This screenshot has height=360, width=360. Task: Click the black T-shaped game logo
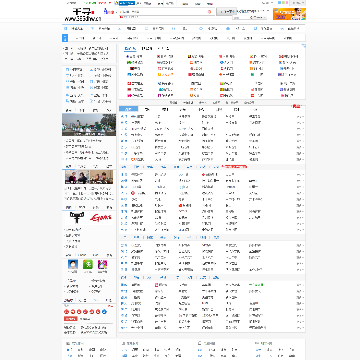click(x=77, y=218)
